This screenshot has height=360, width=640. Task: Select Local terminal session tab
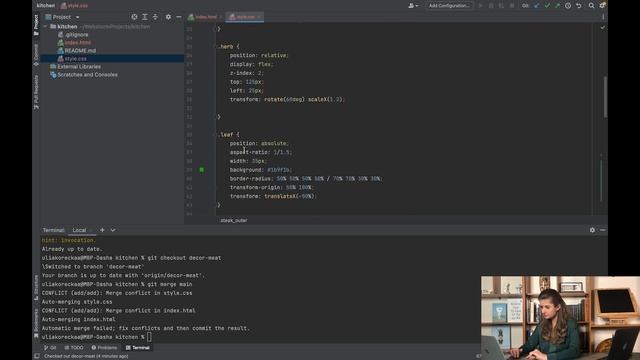[80, 230]
